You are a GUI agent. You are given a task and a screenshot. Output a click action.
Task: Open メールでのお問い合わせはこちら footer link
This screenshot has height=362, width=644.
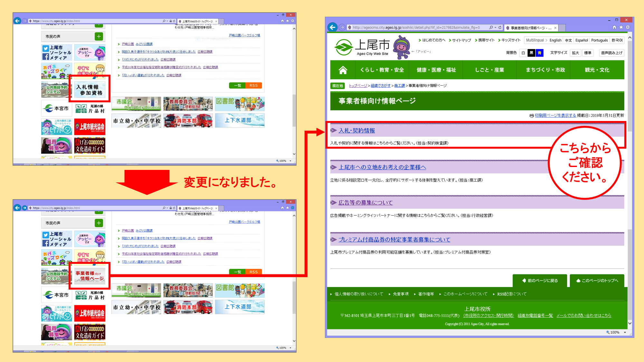click(x=584, y=316)
